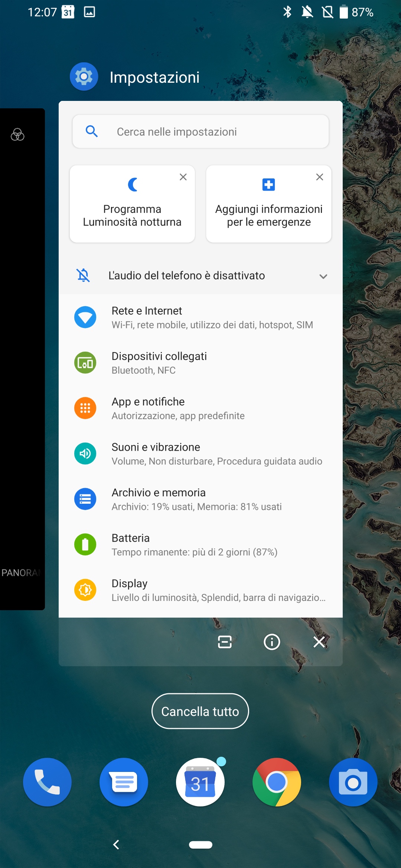The image size is (401, 868).
Task: Tap the Bluetooth status bar icon
Action: click(287, 12)
